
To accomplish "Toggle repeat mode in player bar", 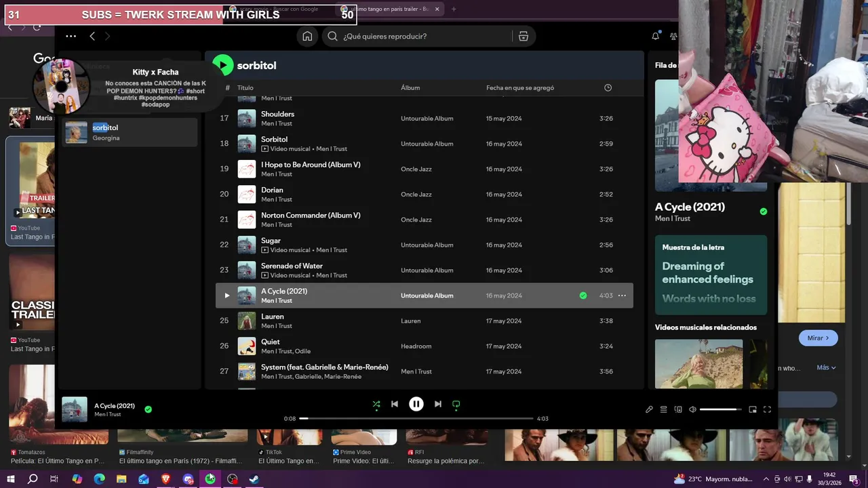I will click(456, 404).
